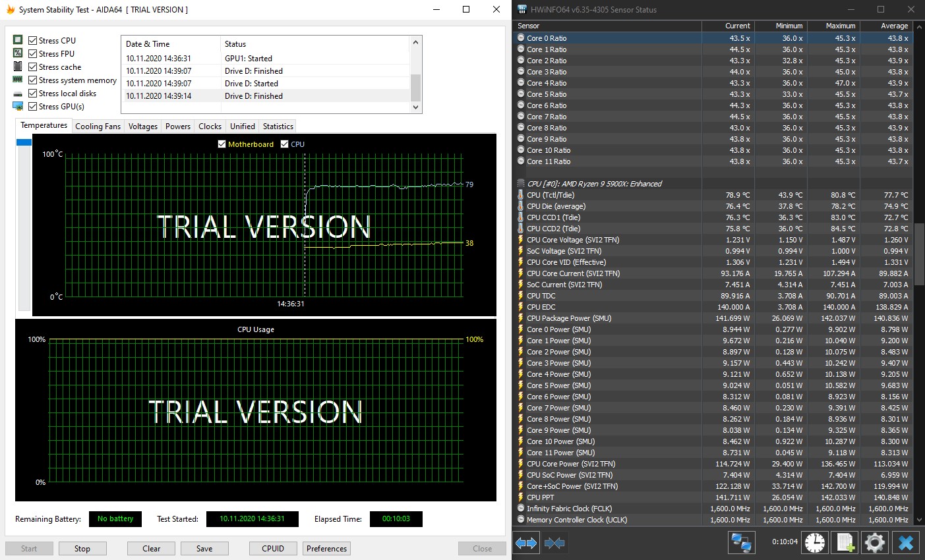Viewport: 925px width, 560px height.
Task: View the Statistics tab
Action: [x=278, y=126]
